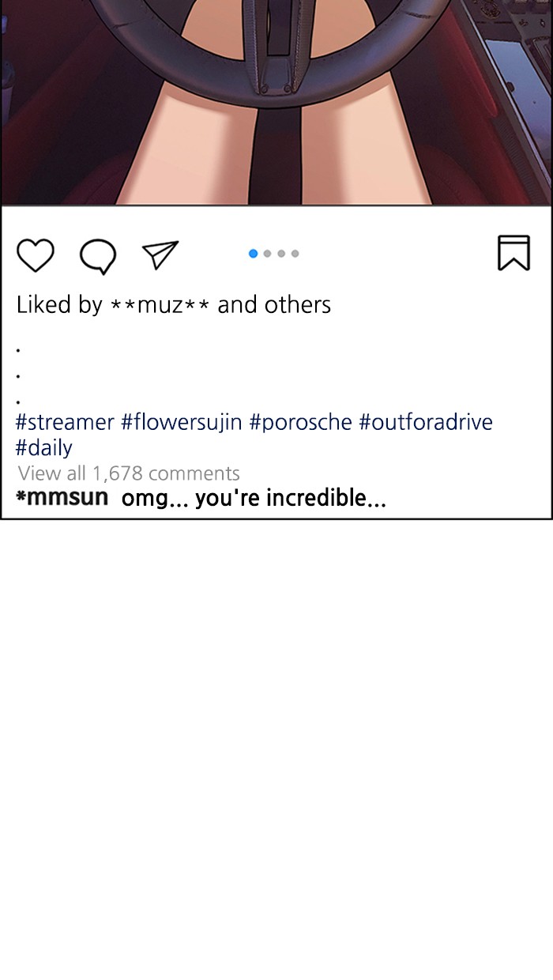This screenshot has height=980, width=553.
Task: Jump to second carousel dot
Action: (267, 254)
